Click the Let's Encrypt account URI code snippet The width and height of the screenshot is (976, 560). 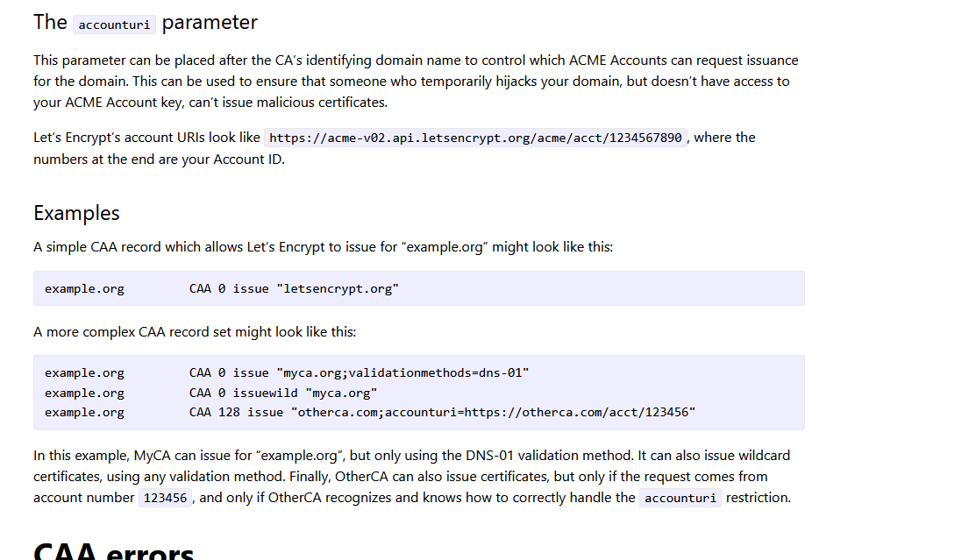tap(475, 138)
